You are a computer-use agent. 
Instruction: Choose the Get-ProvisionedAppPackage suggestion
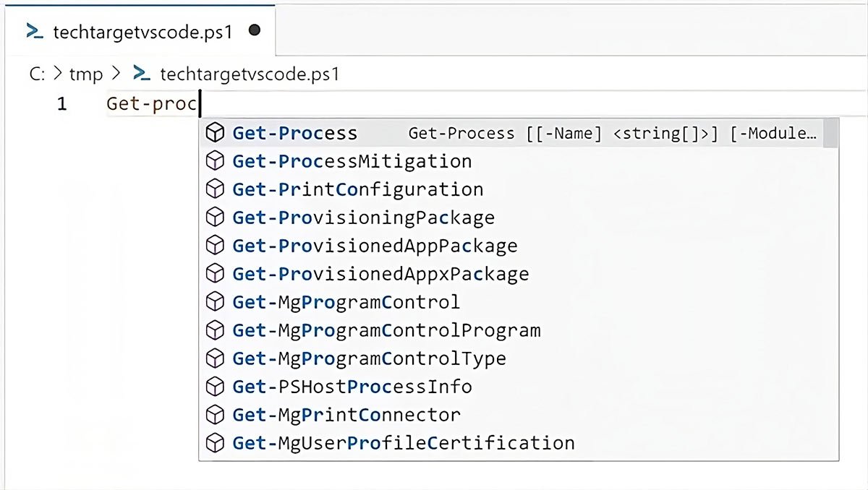click(375, 246)
